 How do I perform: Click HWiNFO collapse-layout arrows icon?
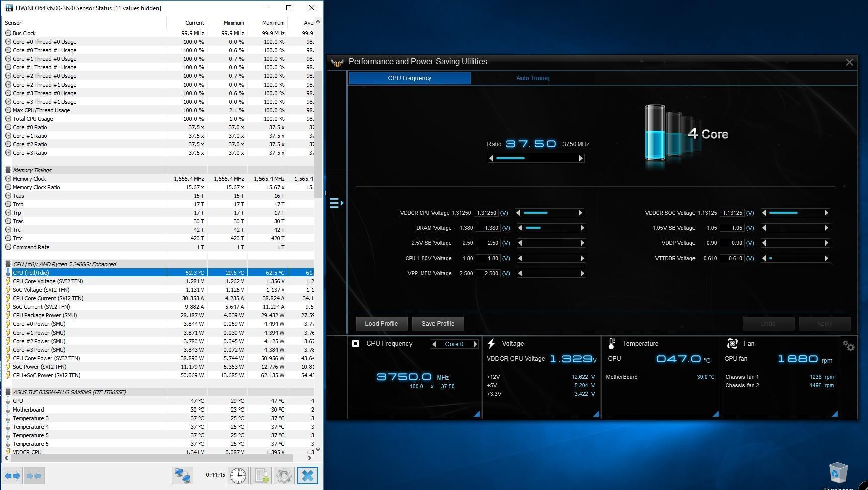click(34, 476)
